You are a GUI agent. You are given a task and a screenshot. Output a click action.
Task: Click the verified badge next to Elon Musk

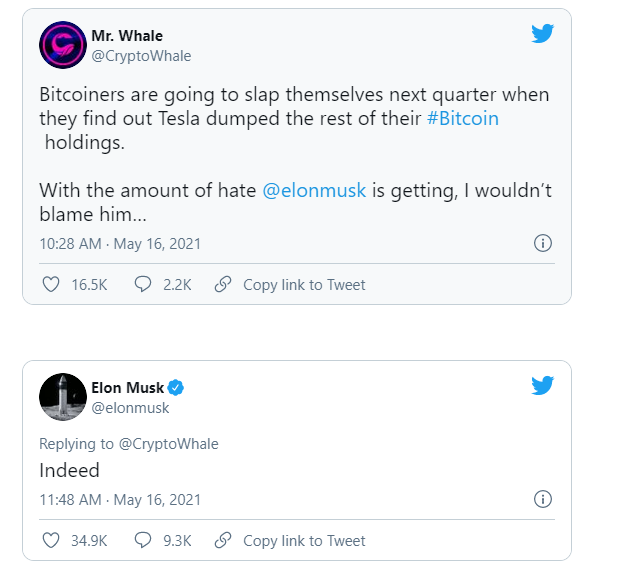click(176, 388)
